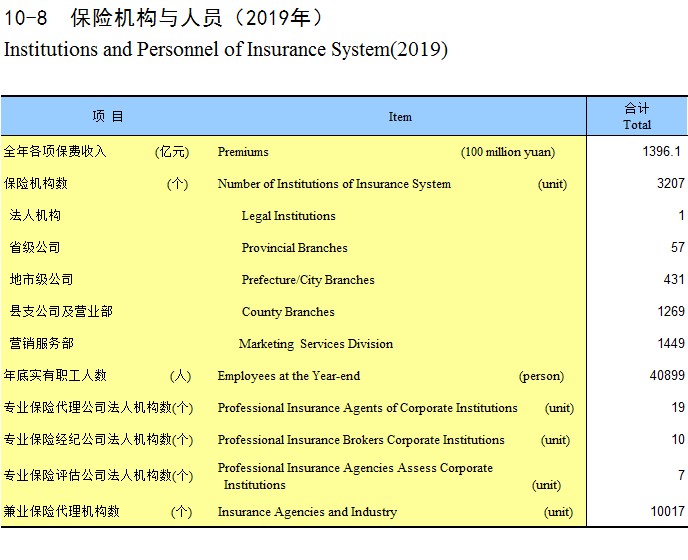Click the '保险机构数' row label
Screen dimensions: 688x560
point(36,183)
